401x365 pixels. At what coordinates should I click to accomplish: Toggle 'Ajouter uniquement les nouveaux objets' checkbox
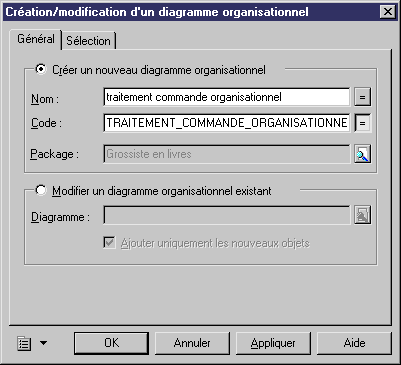tap(109, 243)
